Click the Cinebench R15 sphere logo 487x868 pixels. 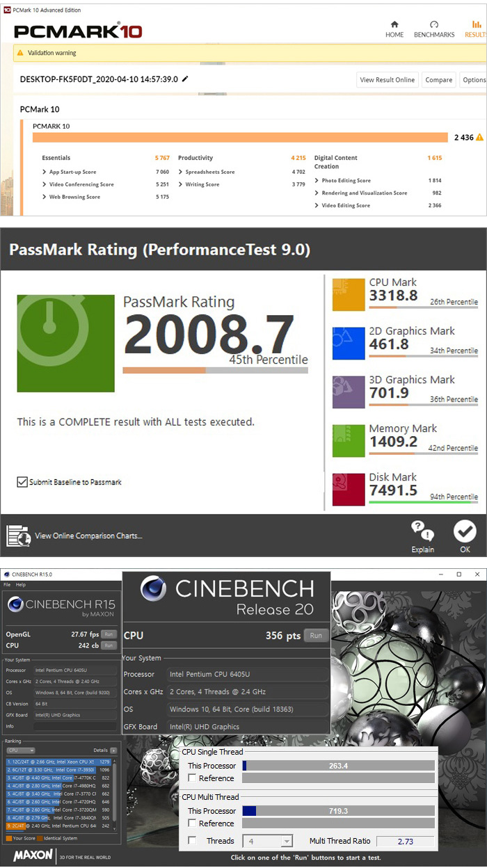coord(15,605)
